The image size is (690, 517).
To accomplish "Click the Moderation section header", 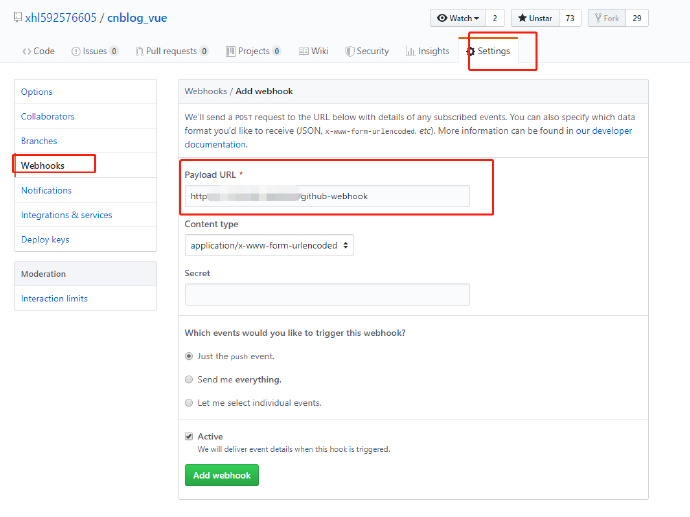I will [85, 274].
